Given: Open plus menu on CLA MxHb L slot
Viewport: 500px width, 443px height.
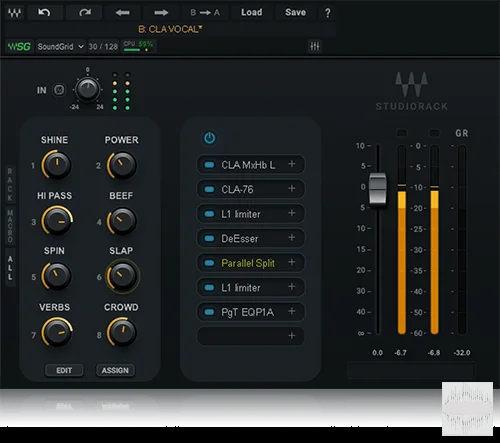Looking at the screenshot, I should click(292, 164).
